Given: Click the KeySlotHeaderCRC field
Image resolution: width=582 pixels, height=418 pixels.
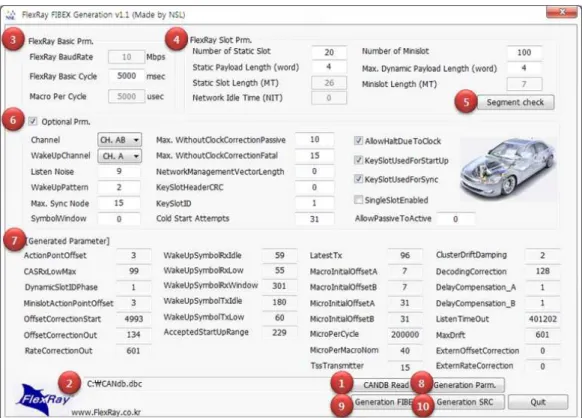Looking at the screenshot, I should click(314, 187).
